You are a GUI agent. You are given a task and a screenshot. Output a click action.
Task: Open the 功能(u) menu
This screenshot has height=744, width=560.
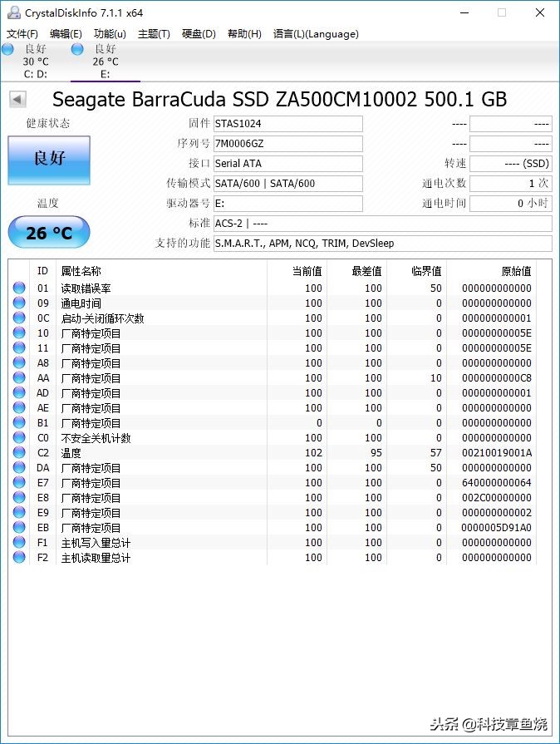(110, 34)
